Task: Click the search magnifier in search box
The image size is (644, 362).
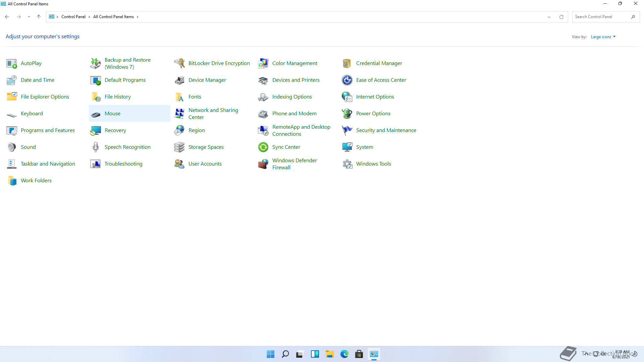Action: 633,17
